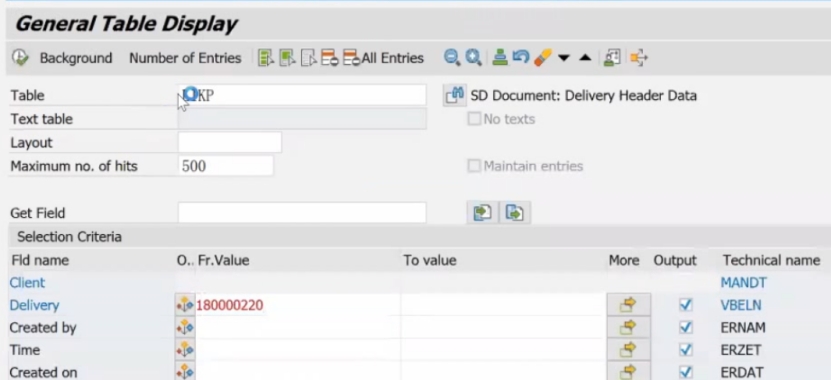The width and height of the screenshot is (831, 380).
Task: Click the Background button
Action: [x=76, y=58]
